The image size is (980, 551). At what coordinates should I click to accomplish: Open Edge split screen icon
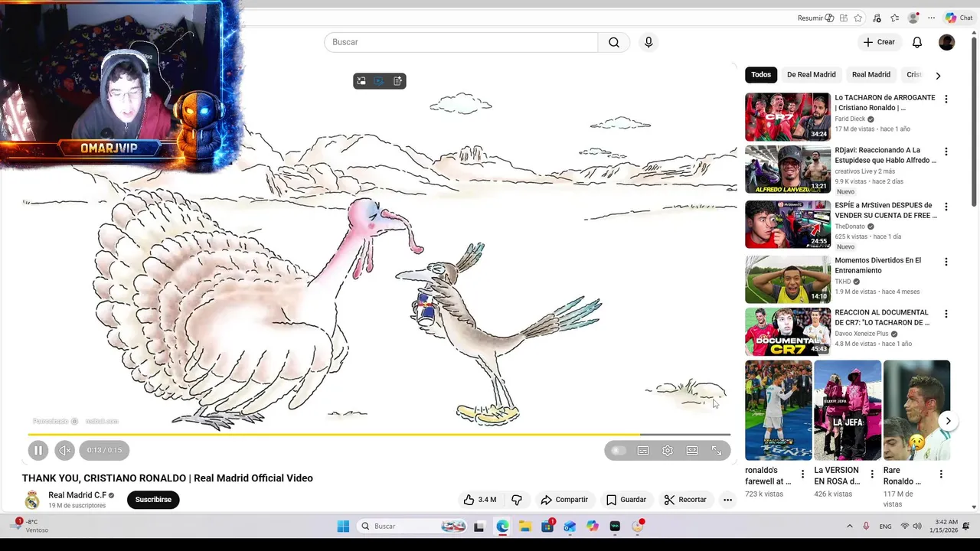tap(844, 18)
